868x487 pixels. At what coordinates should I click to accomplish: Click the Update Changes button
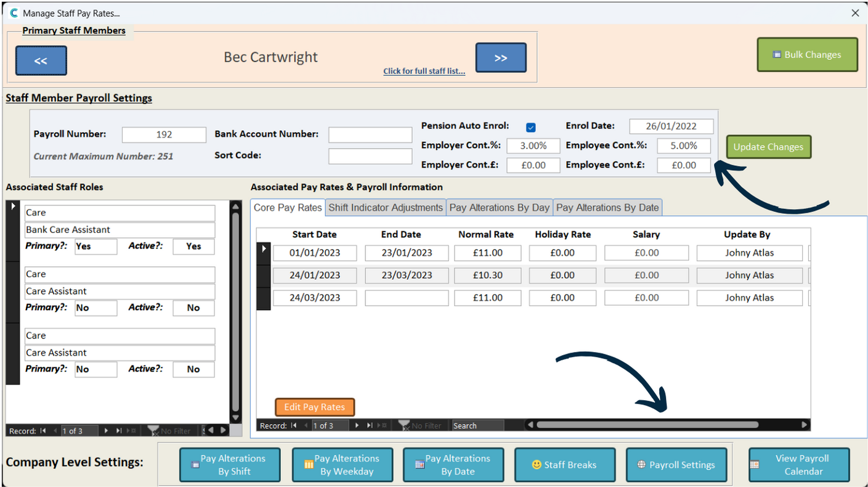coord(768,147)
